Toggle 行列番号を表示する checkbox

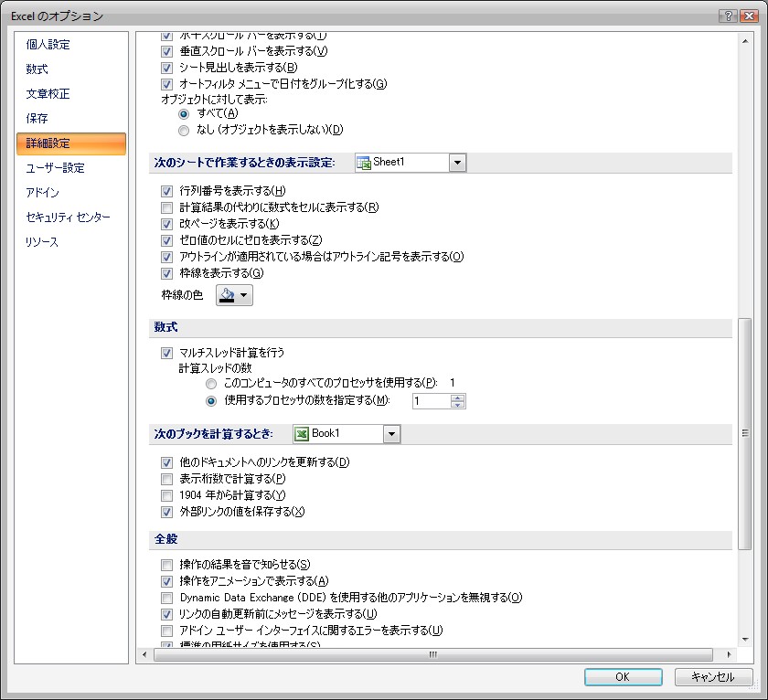166,191
